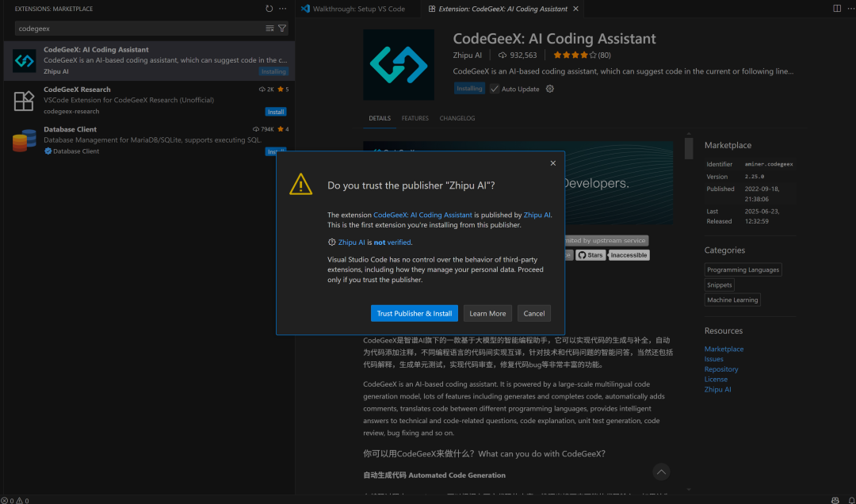856x504 pixels.
Task: Click the large CodeGeeX logo on details page
Action: [x=399, y=64]
